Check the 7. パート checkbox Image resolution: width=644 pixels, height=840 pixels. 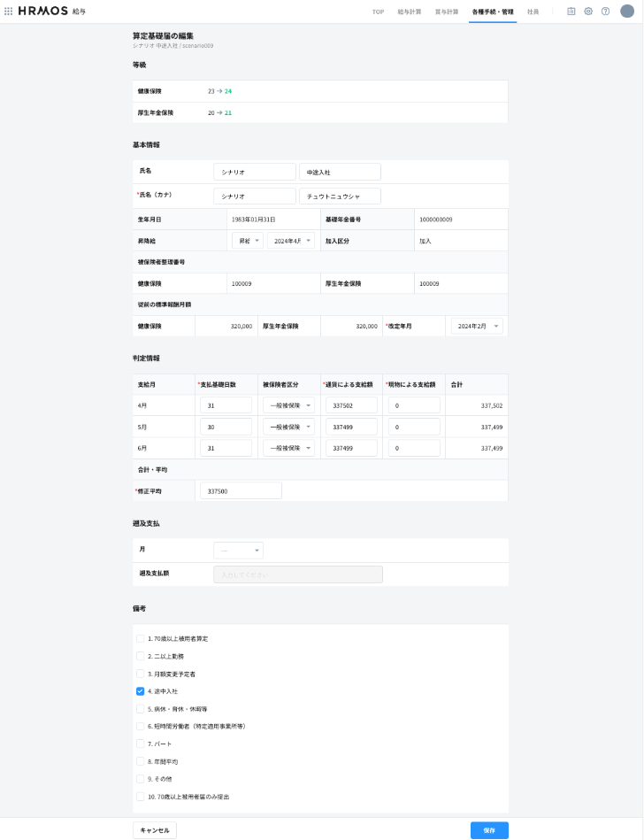[x=140, y=744]
